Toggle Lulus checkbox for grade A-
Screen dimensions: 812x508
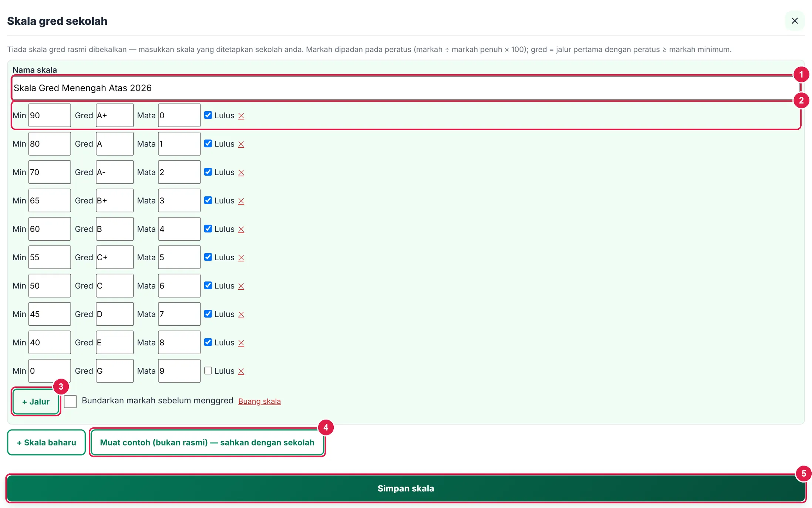click(x=208, y=172)
